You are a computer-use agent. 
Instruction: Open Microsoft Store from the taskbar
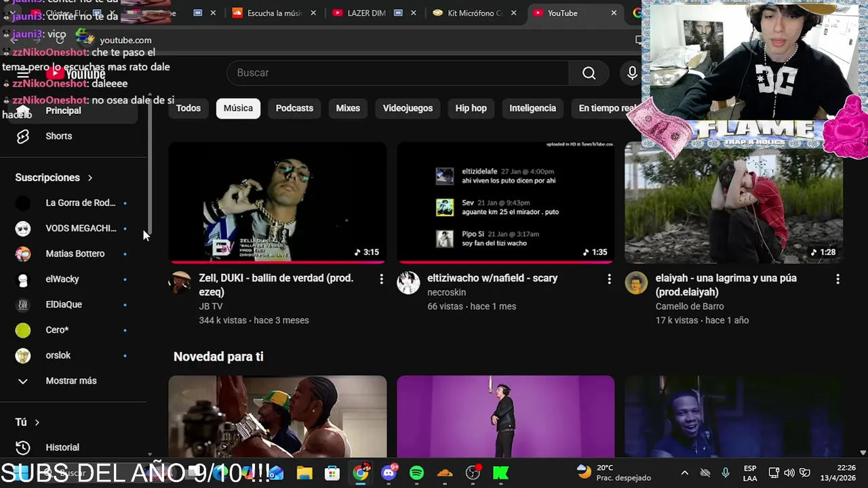tap(332, 472)
